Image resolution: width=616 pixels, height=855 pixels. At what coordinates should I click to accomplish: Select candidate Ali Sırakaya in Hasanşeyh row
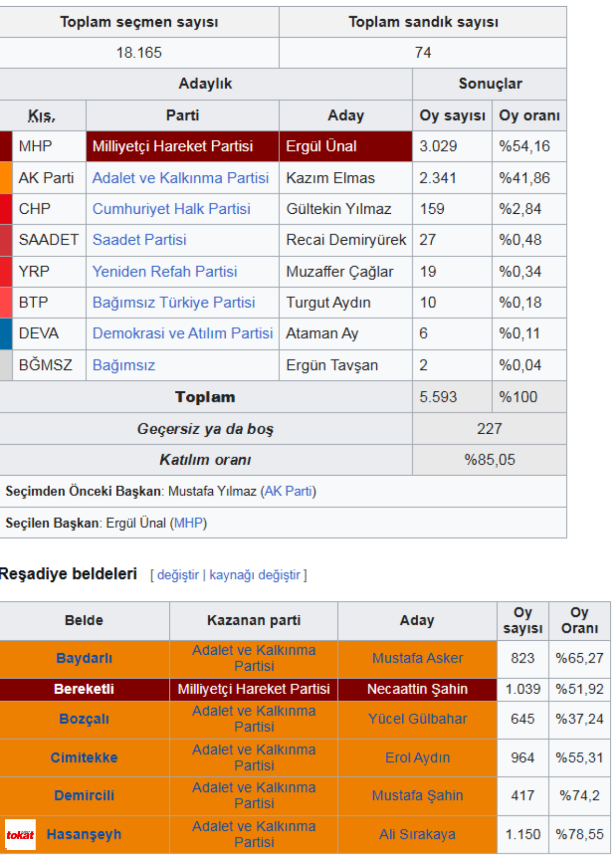coord(417,834)
